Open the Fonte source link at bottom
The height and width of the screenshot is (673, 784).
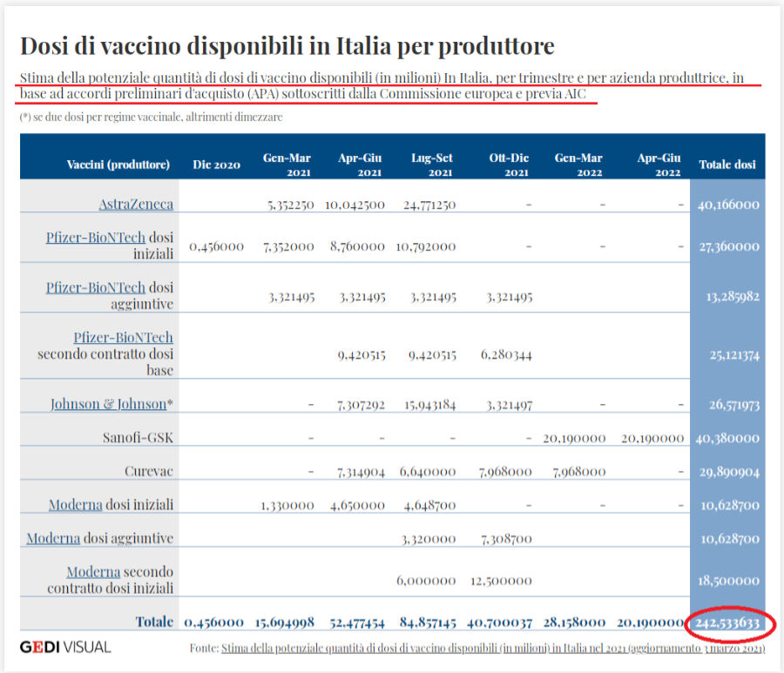point(493,649)
